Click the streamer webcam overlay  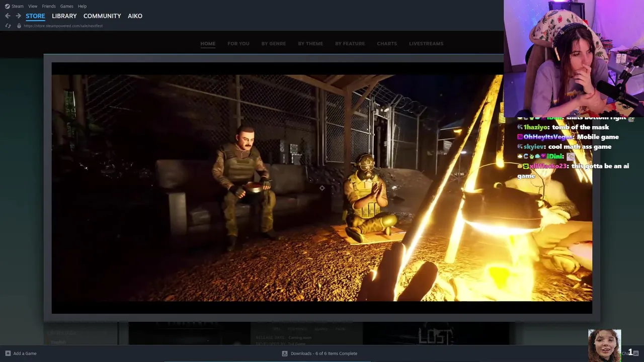574,58
